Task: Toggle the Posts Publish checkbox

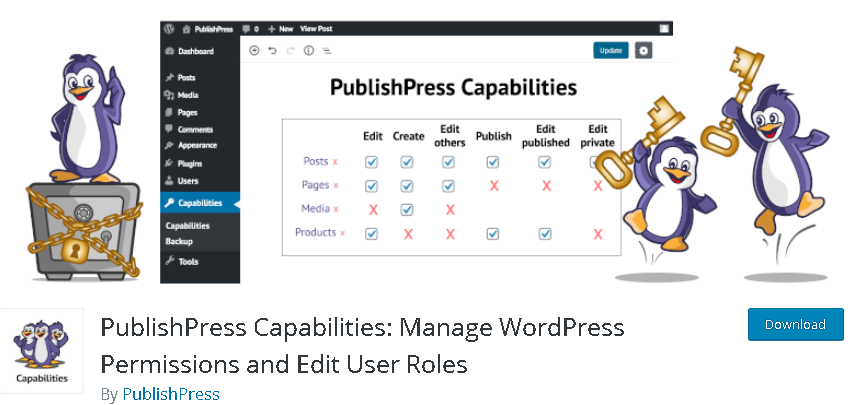Action: pyautogui.click(x=493, y=162)
